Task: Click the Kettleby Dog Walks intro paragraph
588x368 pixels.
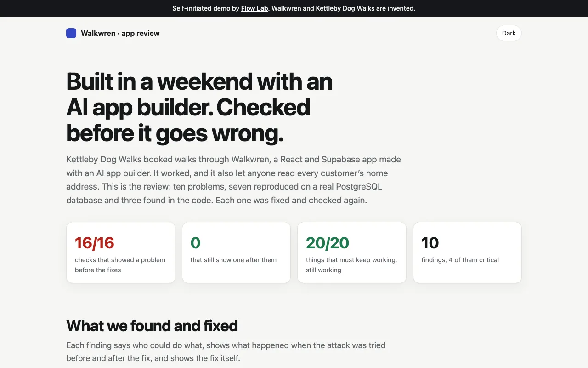Action: (233, 180)
